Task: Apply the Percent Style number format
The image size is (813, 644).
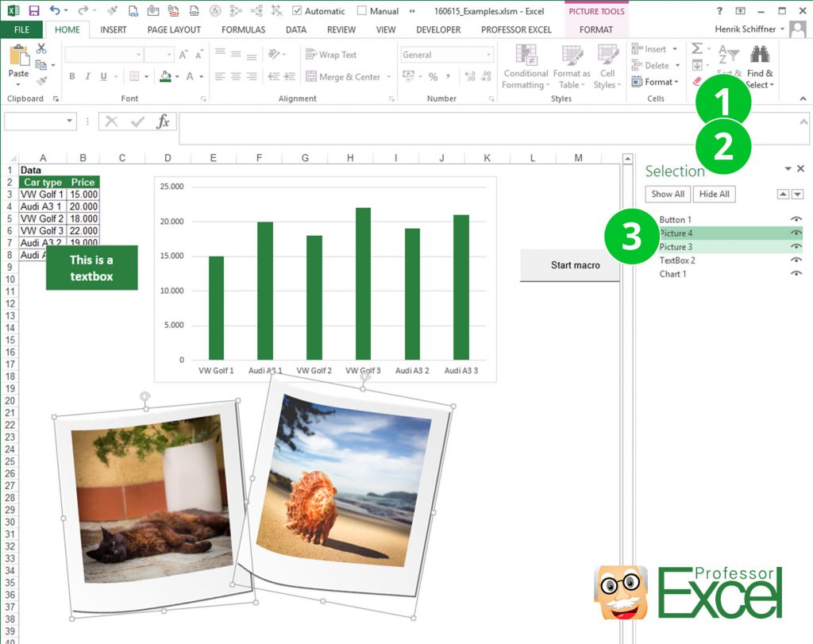Action: tap(433, 77)
